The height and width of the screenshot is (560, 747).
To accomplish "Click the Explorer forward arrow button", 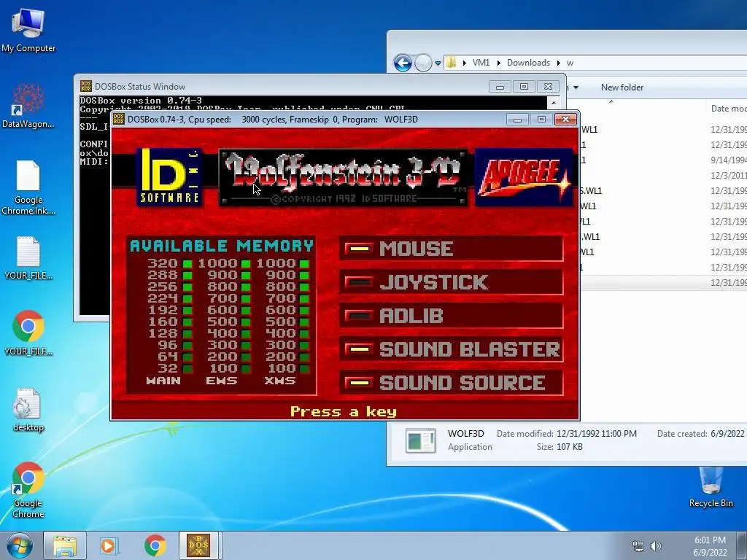I will [422, 63].
